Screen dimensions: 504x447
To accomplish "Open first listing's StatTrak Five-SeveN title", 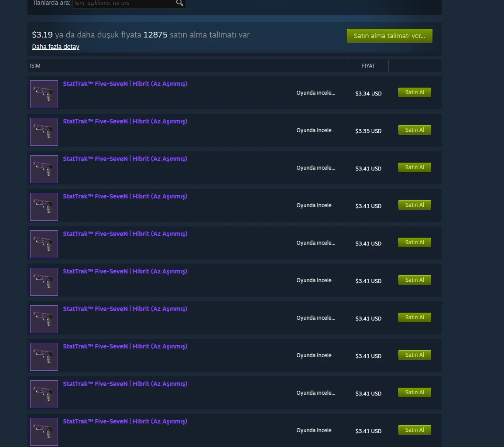I will point(125,84).
